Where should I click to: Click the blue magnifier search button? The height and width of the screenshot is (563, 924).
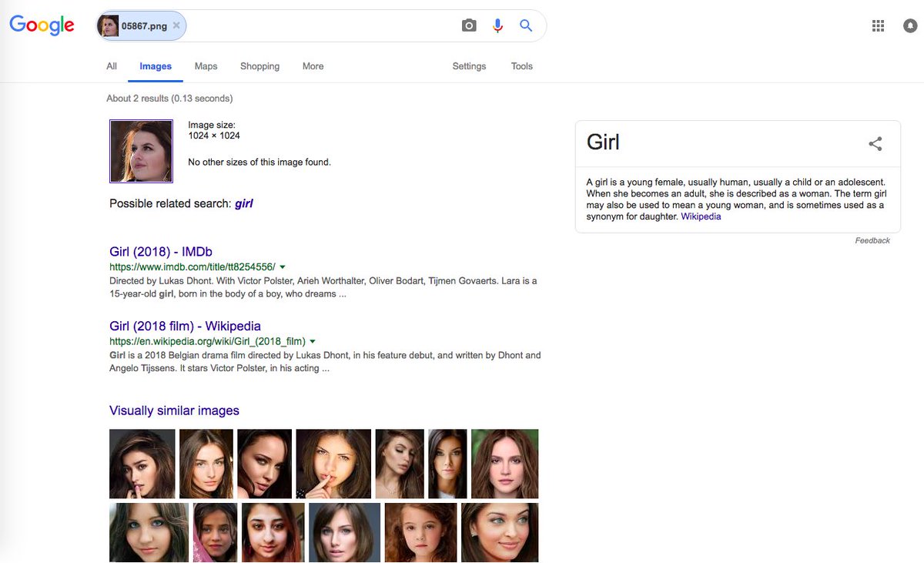[x=526, y=25]
